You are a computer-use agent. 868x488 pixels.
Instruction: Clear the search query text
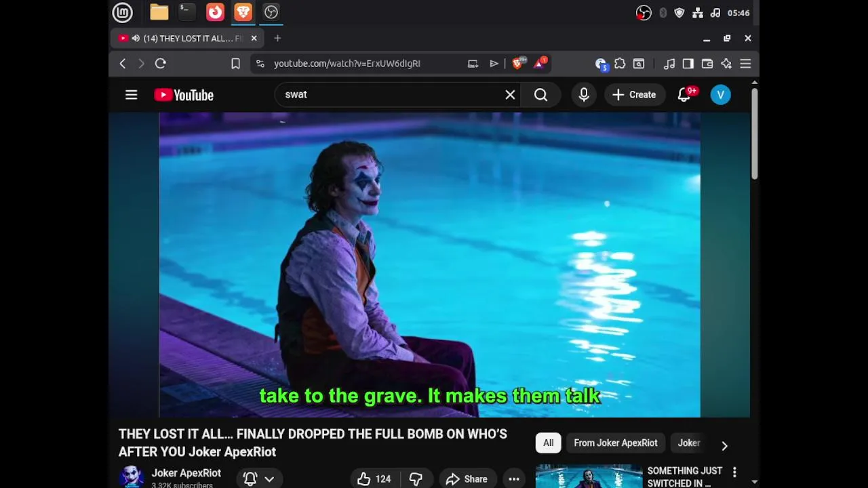click(510, 95)
